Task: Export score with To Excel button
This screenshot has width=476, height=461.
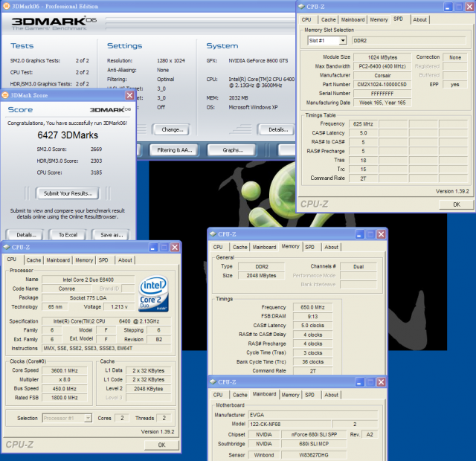Action: click(68, 235)
